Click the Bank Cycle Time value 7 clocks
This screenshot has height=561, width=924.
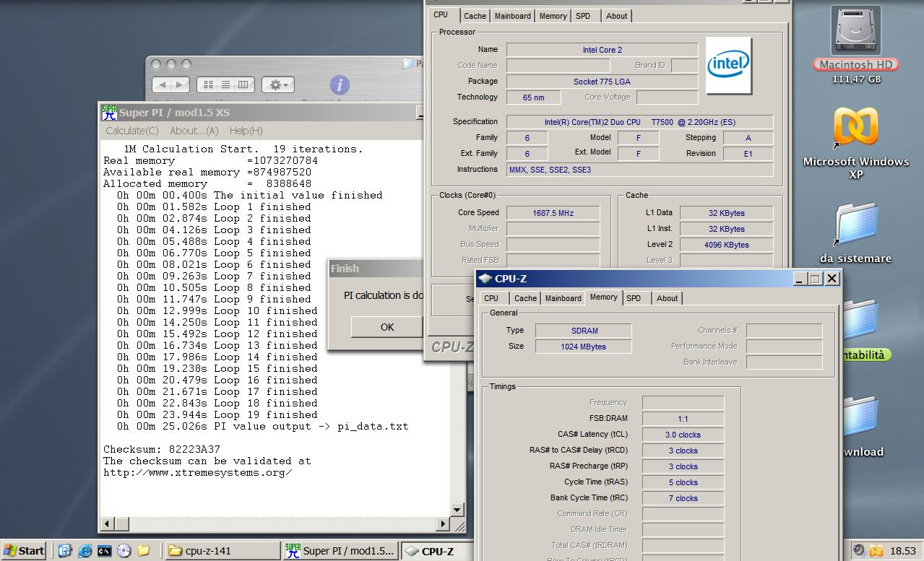click(683, 498)
